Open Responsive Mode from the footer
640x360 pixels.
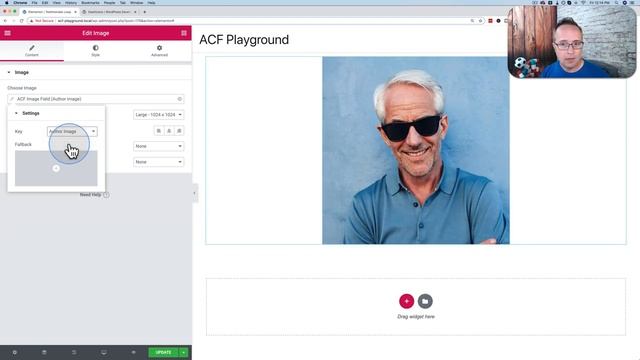click(x=104, y=352)
